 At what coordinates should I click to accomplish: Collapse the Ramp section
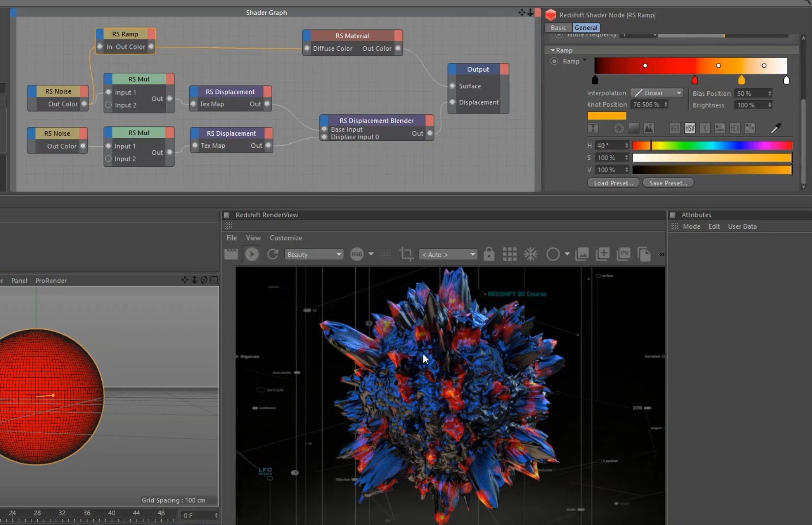click(553, 50)
